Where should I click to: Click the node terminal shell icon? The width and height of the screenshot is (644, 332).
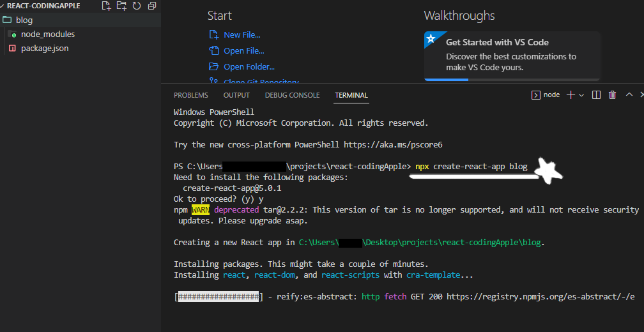coord(535,95)
